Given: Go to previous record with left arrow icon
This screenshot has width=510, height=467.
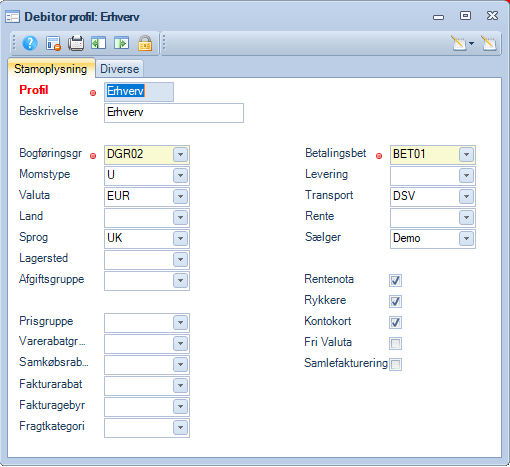Looking at the screenshot, I should (99, 43).
